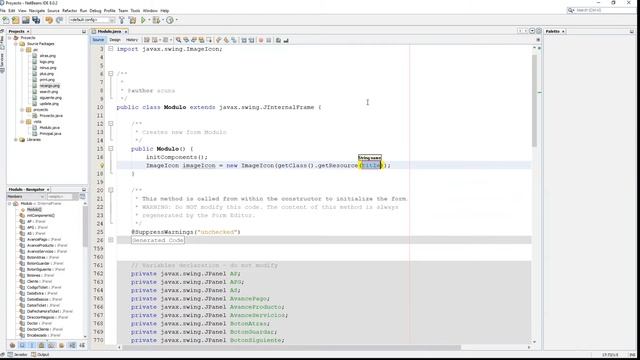Select the Cliente : JPanel Navigator entry
The image size is (640, 360).
39,282
